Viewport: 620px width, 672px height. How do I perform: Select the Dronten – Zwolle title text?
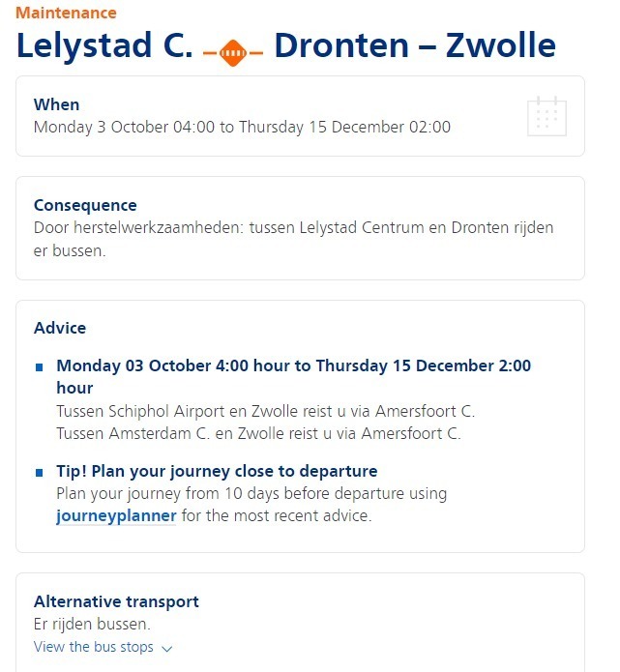coord(415,45)
